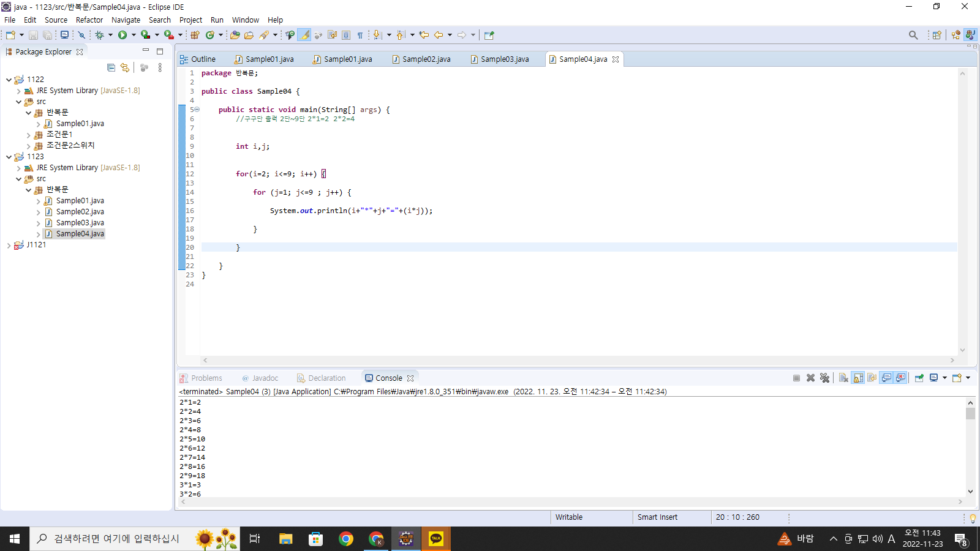
Task: Run the program with green Run button
Action: click(x=123, y=35)
